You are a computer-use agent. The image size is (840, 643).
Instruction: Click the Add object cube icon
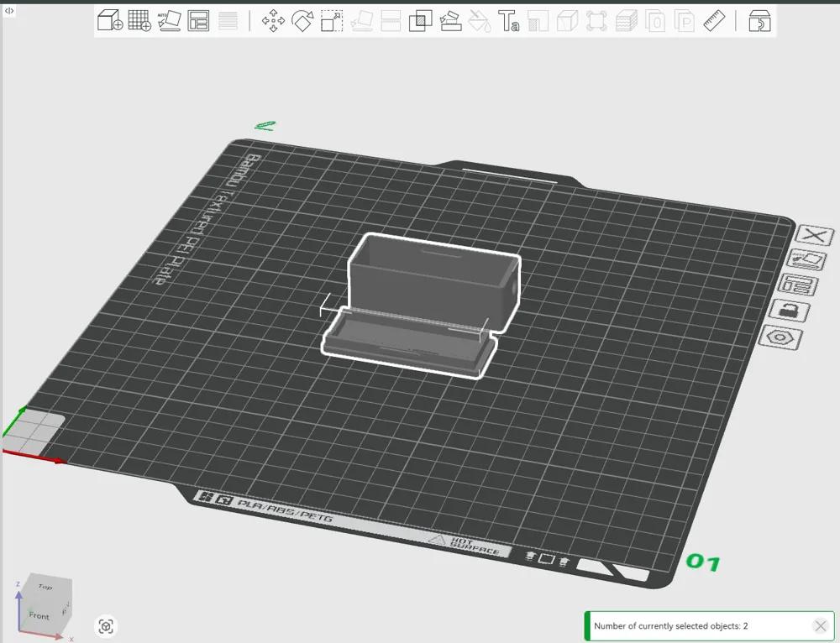pos(110,20)
